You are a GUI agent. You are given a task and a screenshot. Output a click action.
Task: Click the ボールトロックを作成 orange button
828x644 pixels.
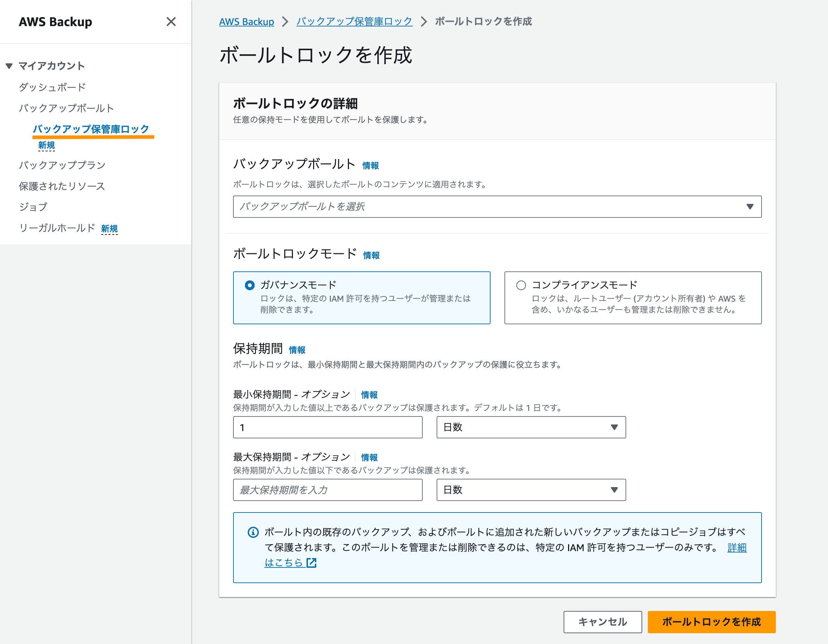click(x=711, y=622)
